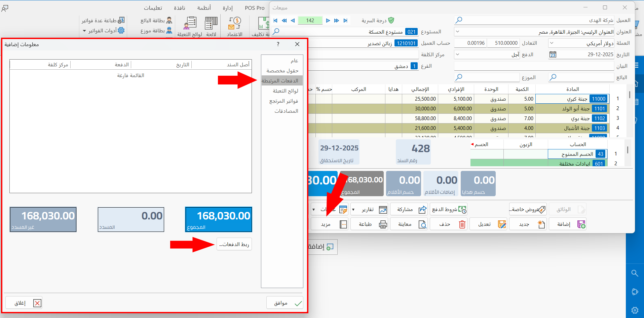The width and height of the screenshot is (644, 318).
Task: Open Payment Terms (شروط الدفع) icon
Action: point(462,209)
